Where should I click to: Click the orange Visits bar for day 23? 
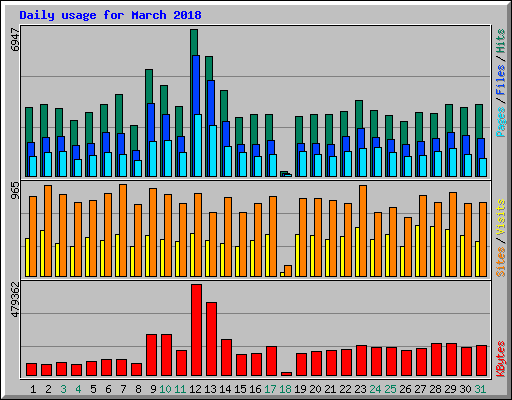[x=363, y=231]
